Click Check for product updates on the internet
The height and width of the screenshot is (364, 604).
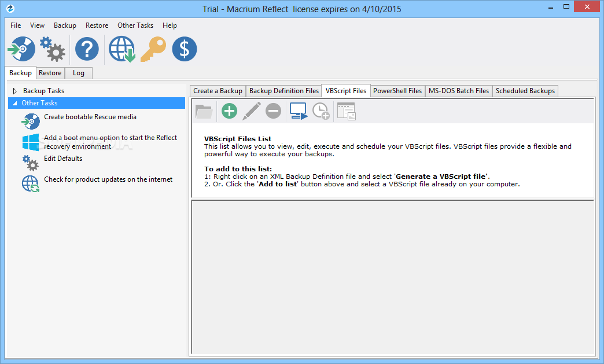coord(108,179)
